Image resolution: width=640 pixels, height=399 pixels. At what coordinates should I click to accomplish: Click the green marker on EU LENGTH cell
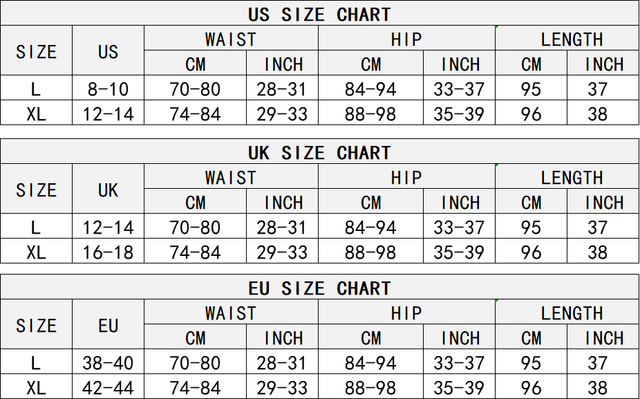click(x=497, y=301)
